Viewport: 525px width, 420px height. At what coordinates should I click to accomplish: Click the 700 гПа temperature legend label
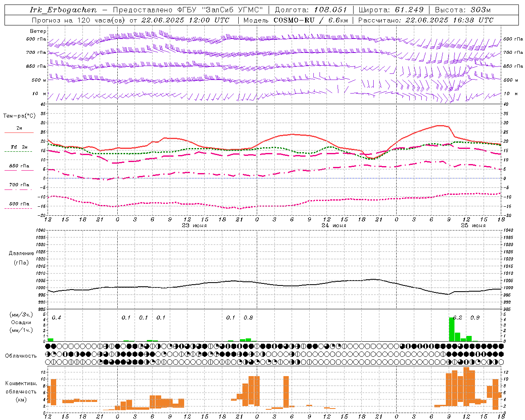point(19,185)
